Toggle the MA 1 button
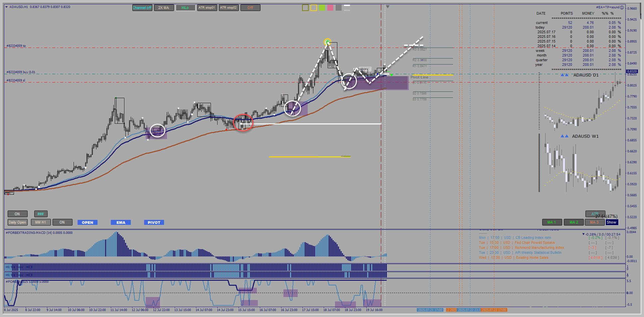The width and height of the screenshot is (644, 317). [552, 222]
